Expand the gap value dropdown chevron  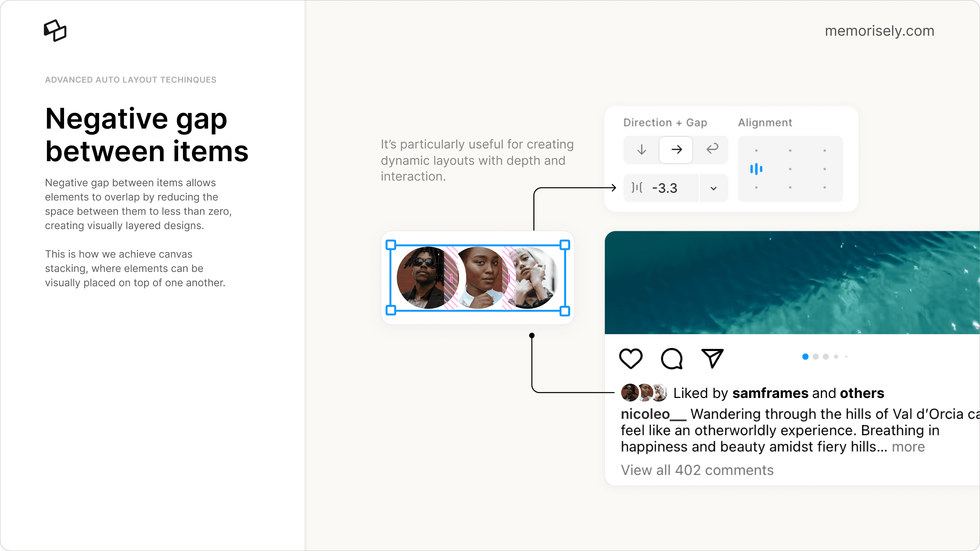tap(713, 188)
